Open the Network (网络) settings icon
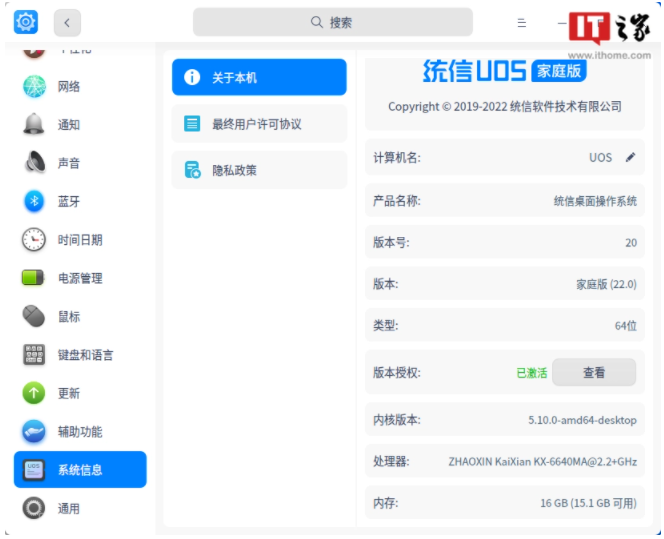Screen dimensions: 664x539 (34, 87)
